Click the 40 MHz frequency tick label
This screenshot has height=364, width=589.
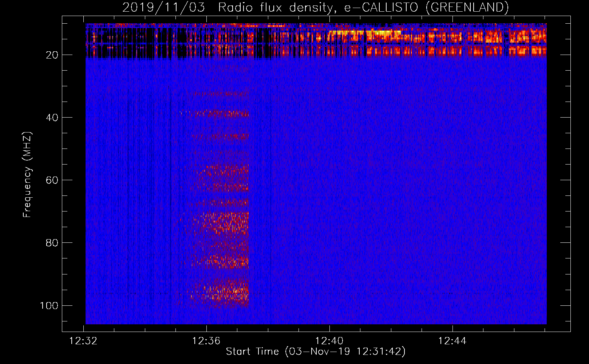point(52,118)
